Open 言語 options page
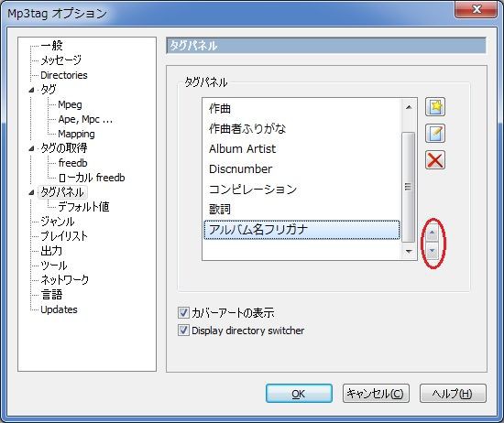The image size is (504, 423). 51,295
